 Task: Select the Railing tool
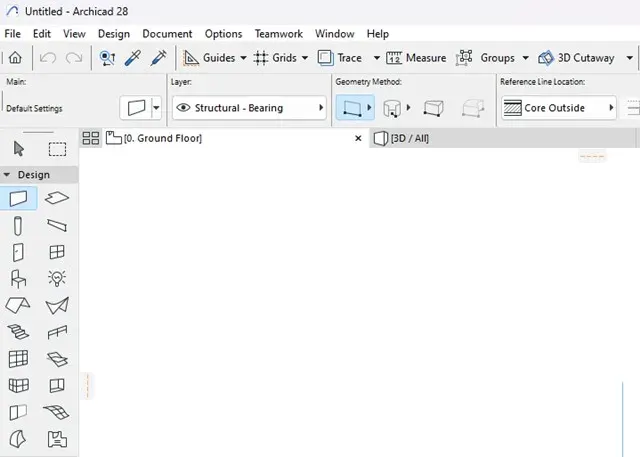tap(57, 332)
